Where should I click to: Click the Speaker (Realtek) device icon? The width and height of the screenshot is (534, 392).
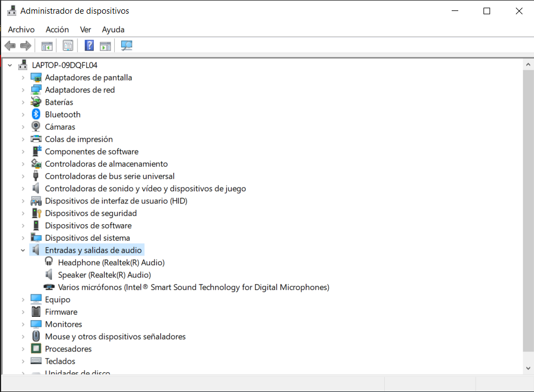point(49,275)
